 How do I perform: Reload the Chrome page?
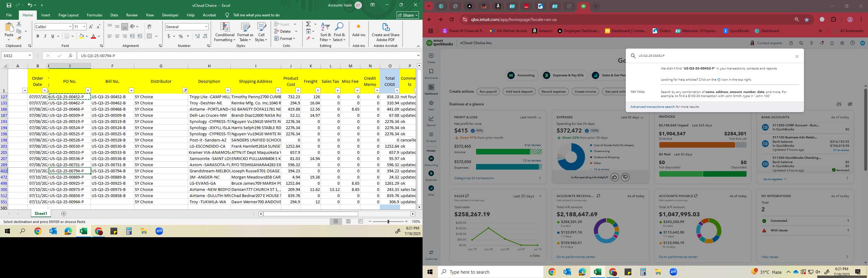[452, 19]
